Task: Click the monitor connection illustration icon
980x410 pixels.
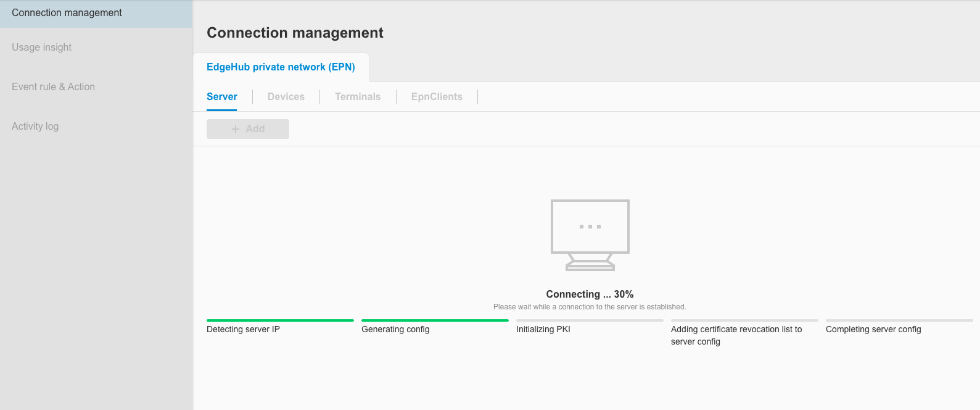Action: (590, 235)
